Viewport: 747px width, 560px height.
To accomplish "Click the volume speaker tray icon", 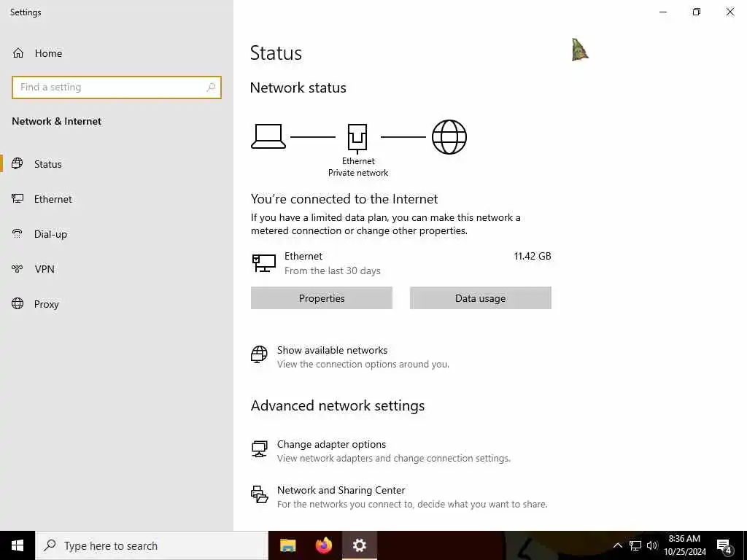I will click(x=652, y=545).
